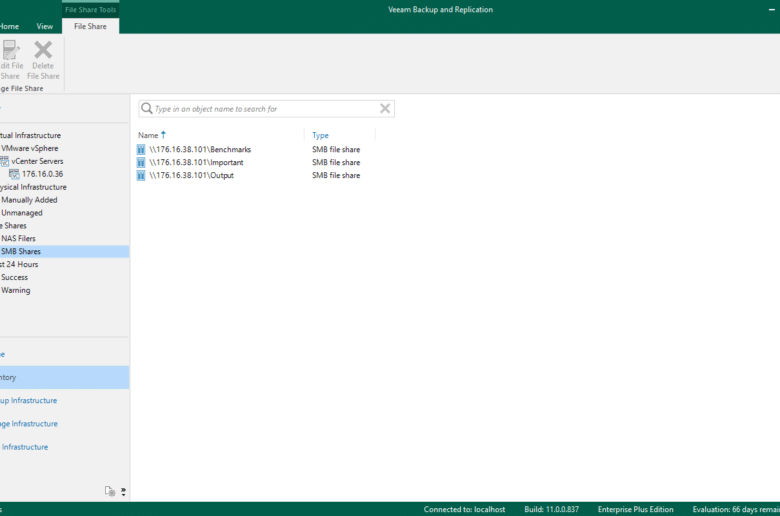This screenshot has width=780, height=516.
Task: Select vCenter Servers tree node
Action: pyautogui.click(x=37, y=161)
